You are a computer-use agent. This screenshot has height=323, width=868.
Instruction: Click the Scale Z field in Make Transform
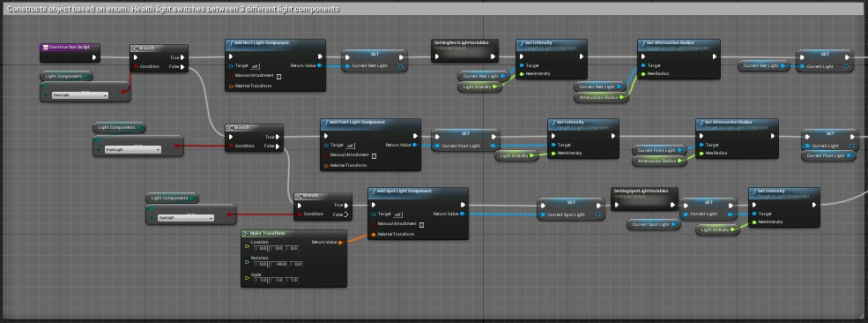pos(292,281)
